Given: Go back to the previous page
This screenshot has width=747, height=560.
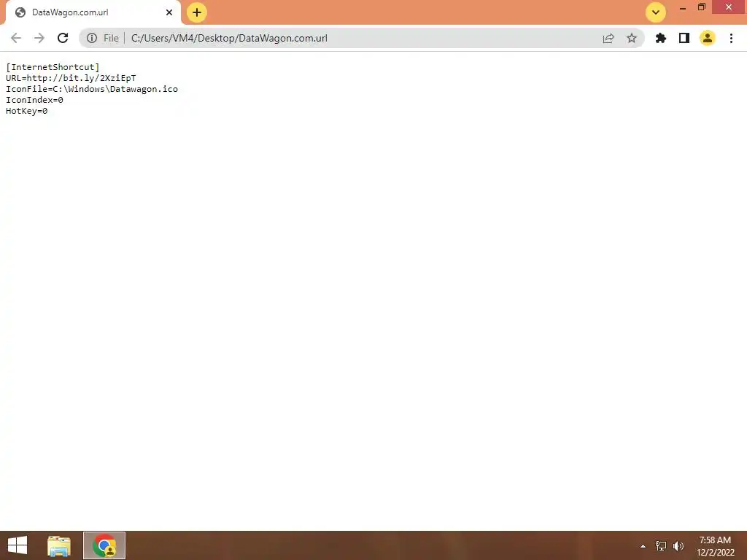Looking at the screenshot, I should click(16, 38).
